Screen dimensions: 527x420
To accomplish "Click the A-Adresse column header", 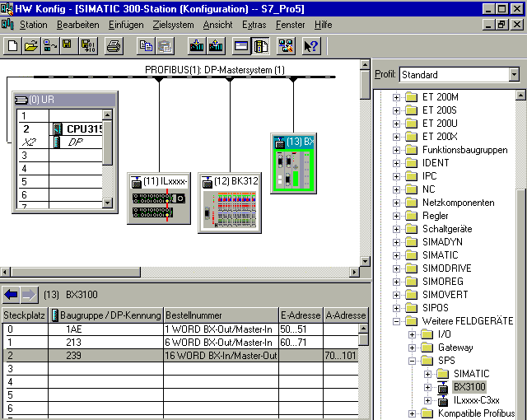I will (x=346, y=315).
